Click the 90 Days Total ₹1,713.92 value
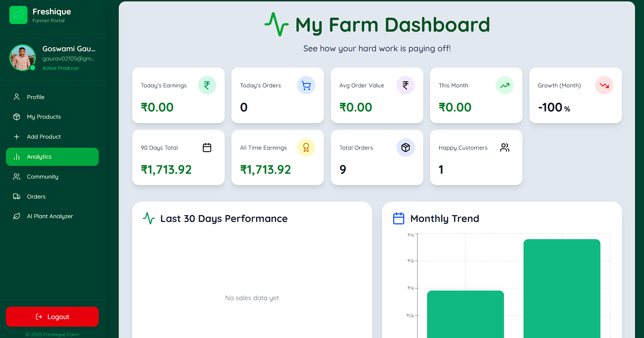 (x=166, y=169)
